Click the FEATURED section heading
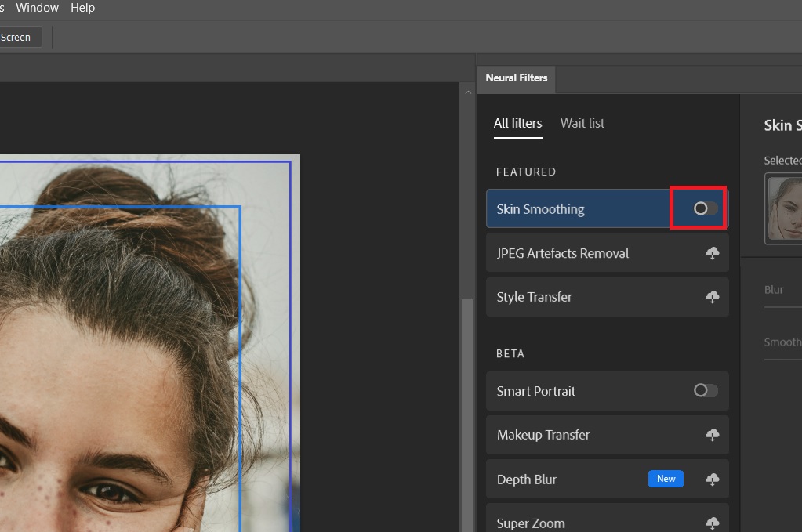This screenshot has height=532, width=802. click(526, 172)
